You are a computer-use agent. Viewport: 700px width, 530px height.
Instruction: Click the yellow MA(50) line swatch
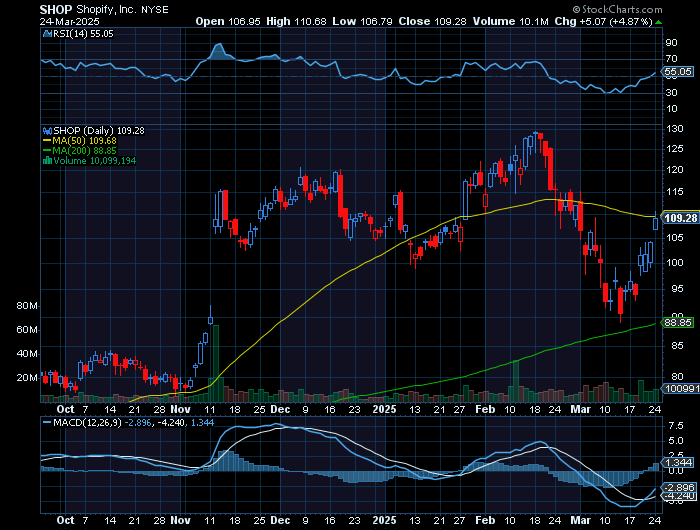tap(47, 141)
